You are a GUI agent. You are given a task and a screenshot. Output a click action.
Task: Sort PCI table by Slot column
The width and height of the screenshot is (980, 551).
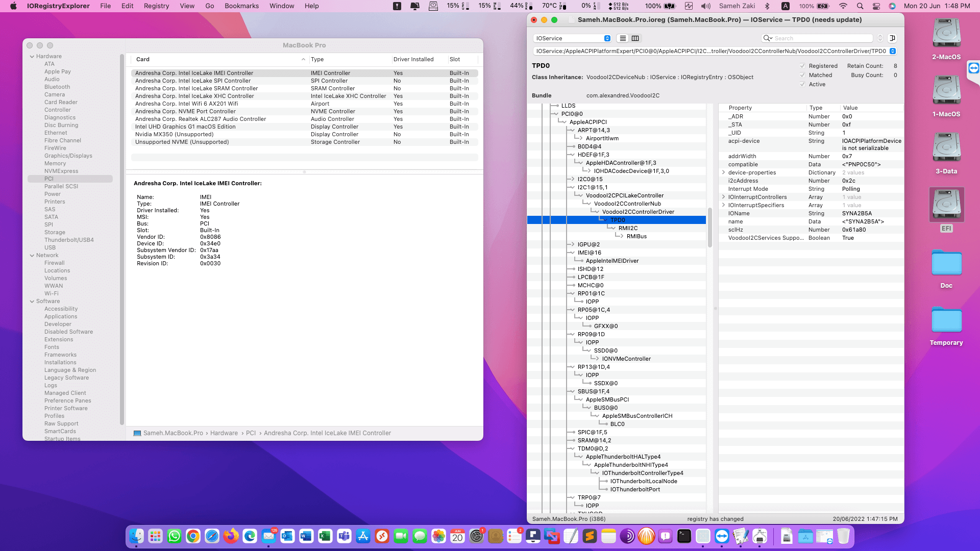(x=463, y=59)
